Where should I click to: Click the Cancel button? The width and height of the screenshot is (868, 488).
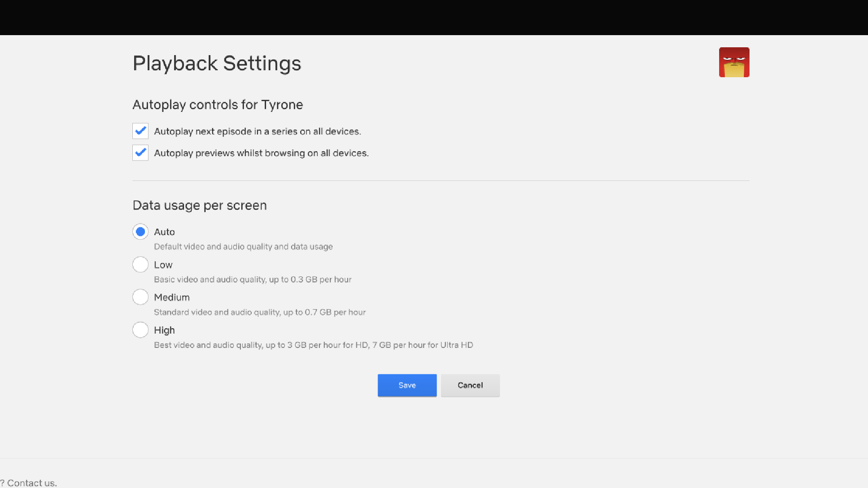(470, 385)
